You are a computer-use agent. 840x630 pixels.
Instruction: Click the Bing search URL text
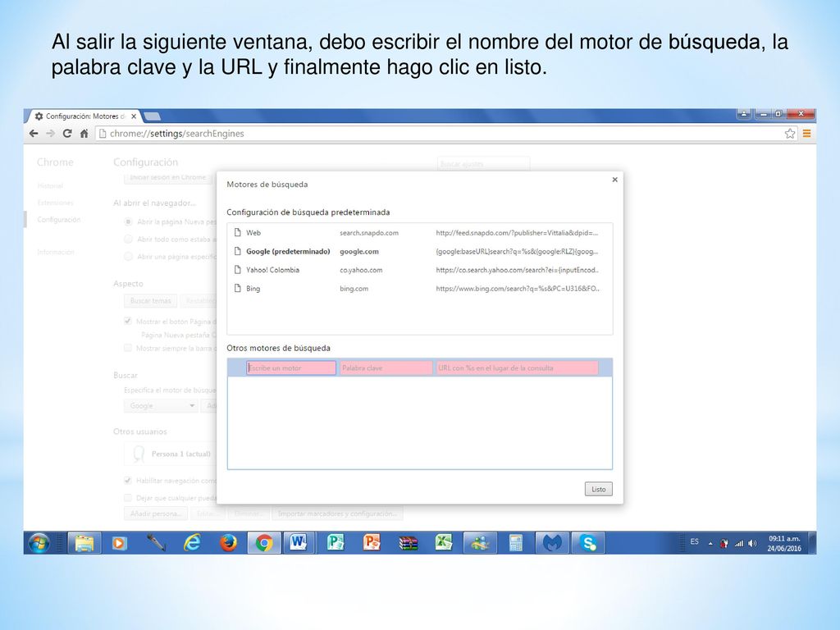[518, 289]
